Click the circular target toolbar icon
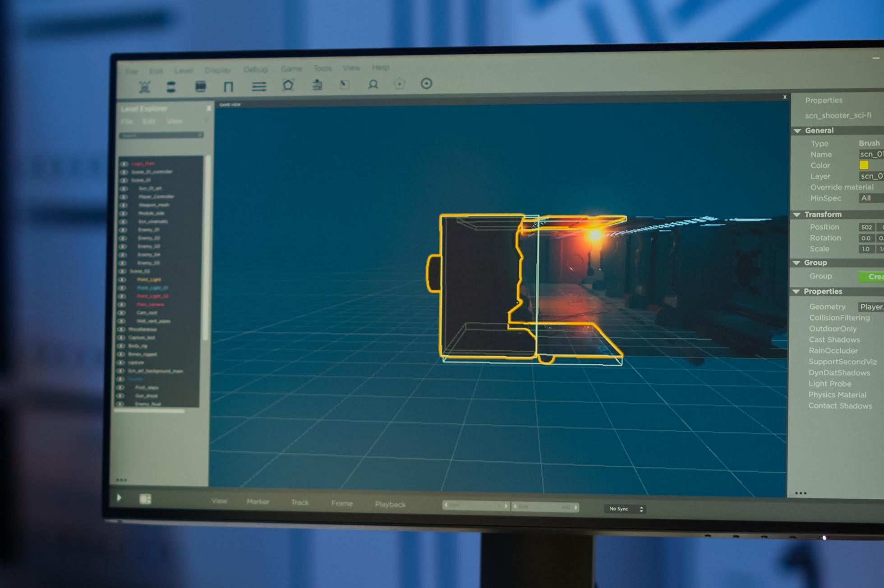Screen dimensions: 884x588 tap(426, 83)
